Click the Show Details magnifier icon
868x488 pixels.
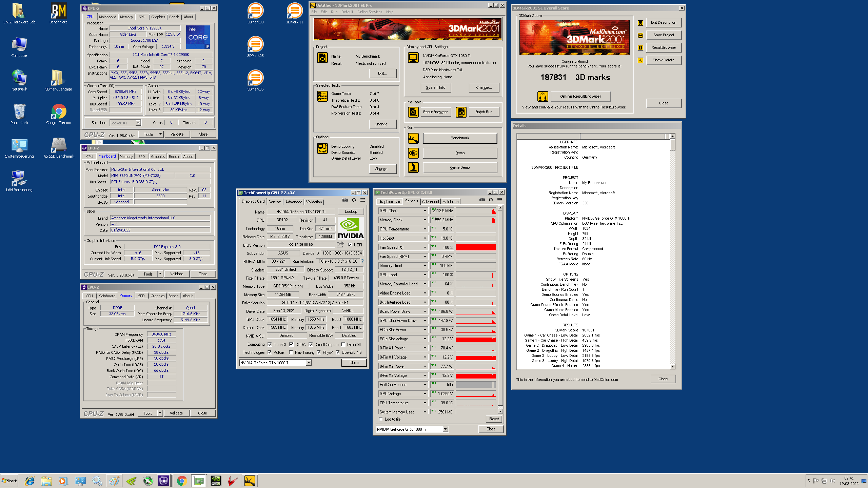tap(640, 60)
